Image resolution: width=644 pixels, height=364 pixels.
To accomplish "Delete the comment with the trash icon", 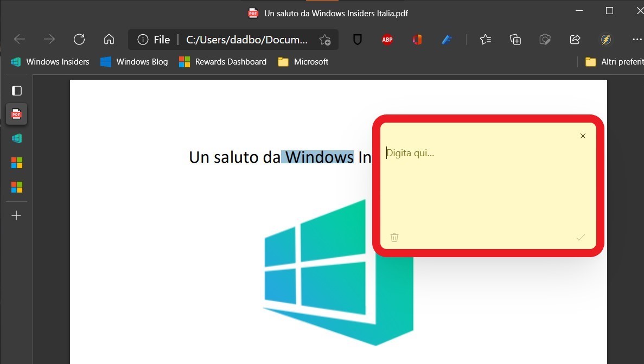I will pos(394,238).
